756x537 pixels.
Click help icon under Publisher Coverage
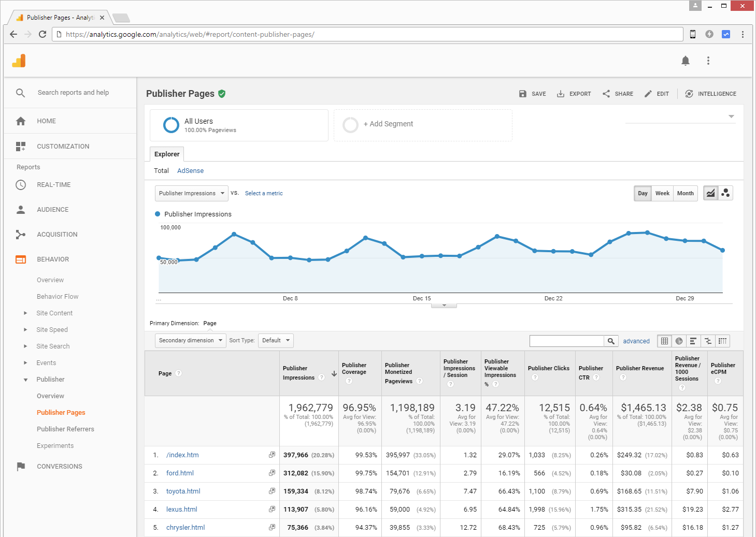[349, 381]
